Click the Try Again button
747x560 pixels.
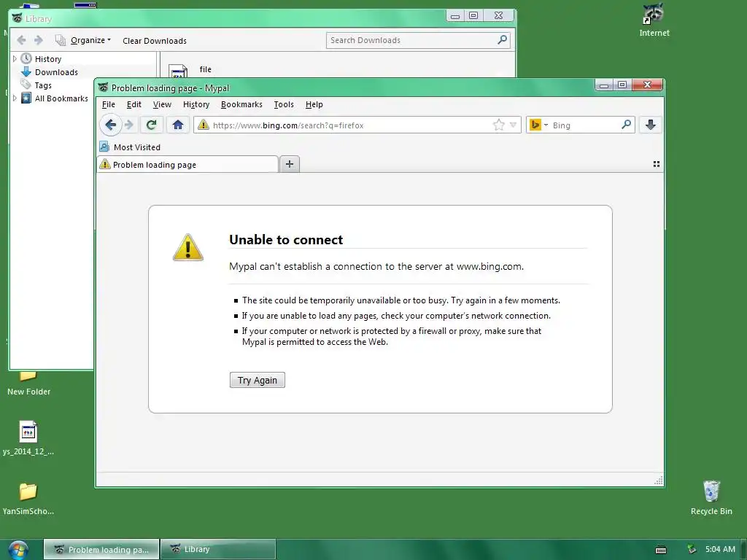pos(258,380)
